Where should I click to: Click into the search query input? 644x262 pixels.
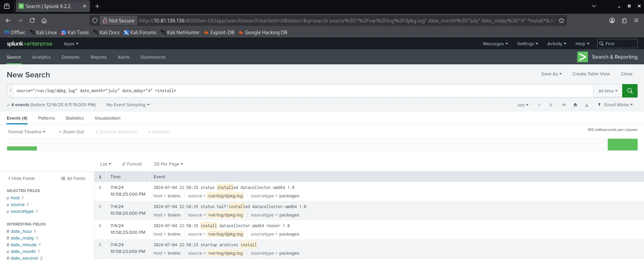tap(302, 91)
